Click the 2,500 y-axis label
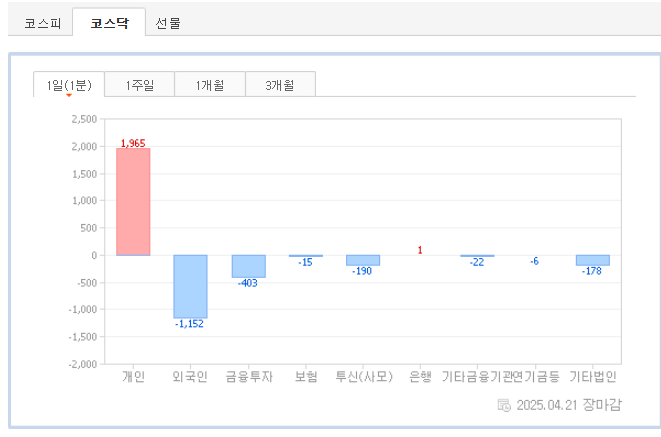Viewport: 661px width, 437px height. (84, 119)
